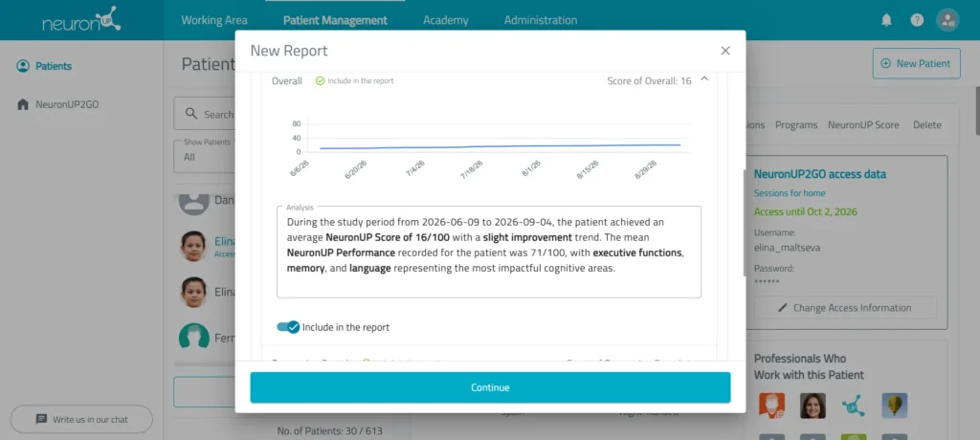Open NeuronUP2GO in the sidebar

[67, 104]
